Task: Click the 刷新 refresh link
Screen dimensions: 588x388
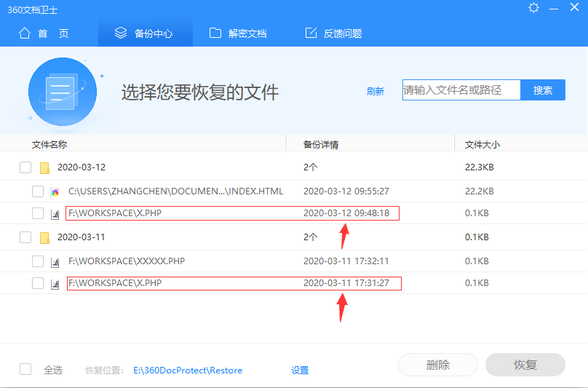Action: click(376, 91)
